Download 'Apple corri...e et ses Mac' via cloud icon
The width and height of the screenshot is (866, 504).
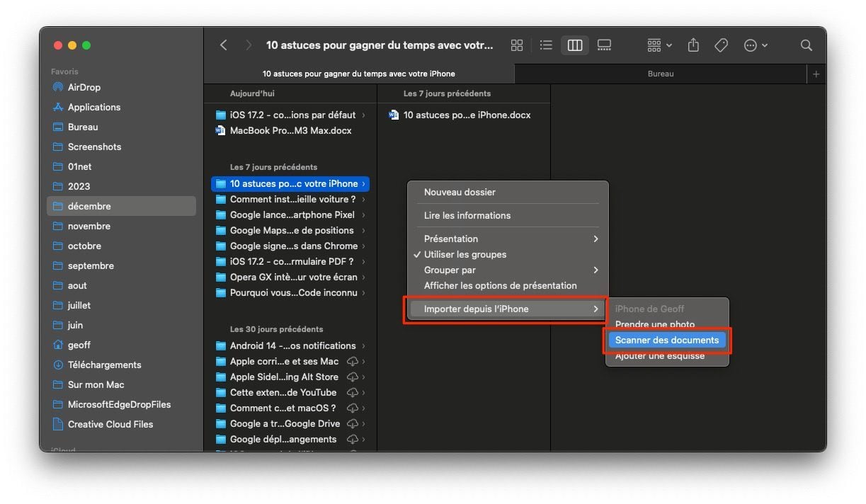(x=352, y=361)
